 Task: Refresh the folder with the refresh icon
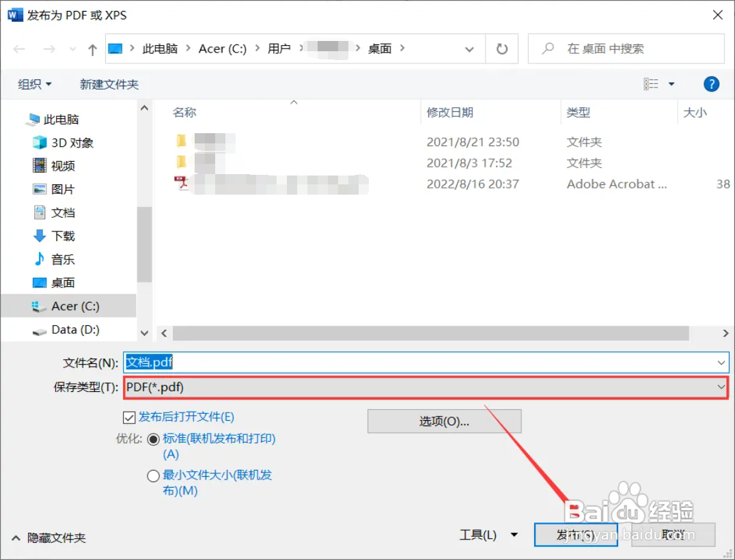tap(502, 48)
